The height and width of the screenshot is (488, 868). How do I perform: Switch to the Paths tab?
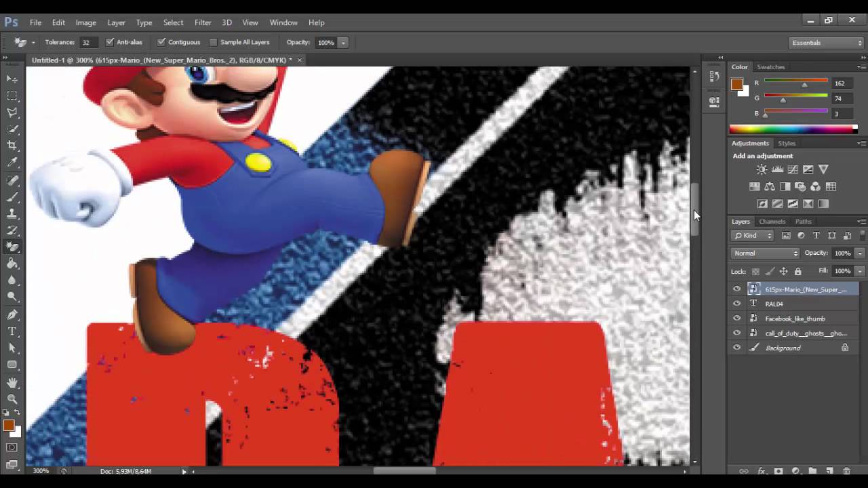(803, 222)
